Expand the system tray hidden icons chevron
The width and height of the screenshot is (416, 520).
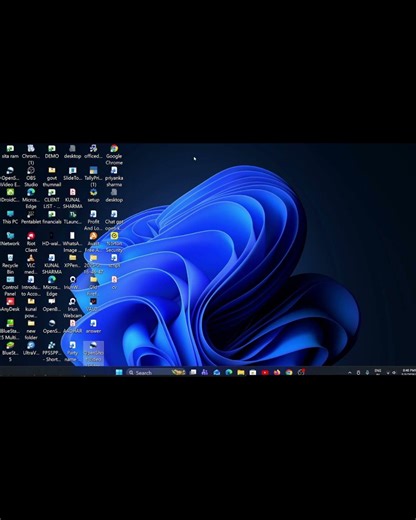pyautogui.click(x=350, y=372)
